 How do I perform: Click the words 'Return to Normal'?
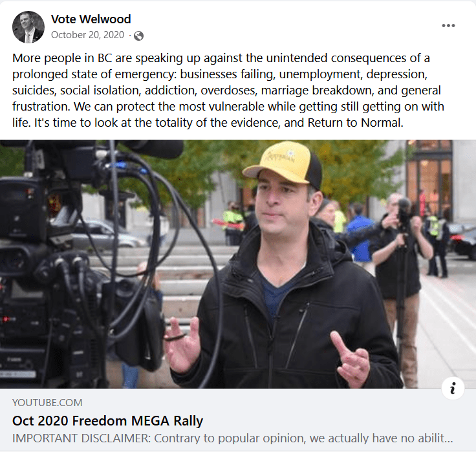tap(355, 123)
